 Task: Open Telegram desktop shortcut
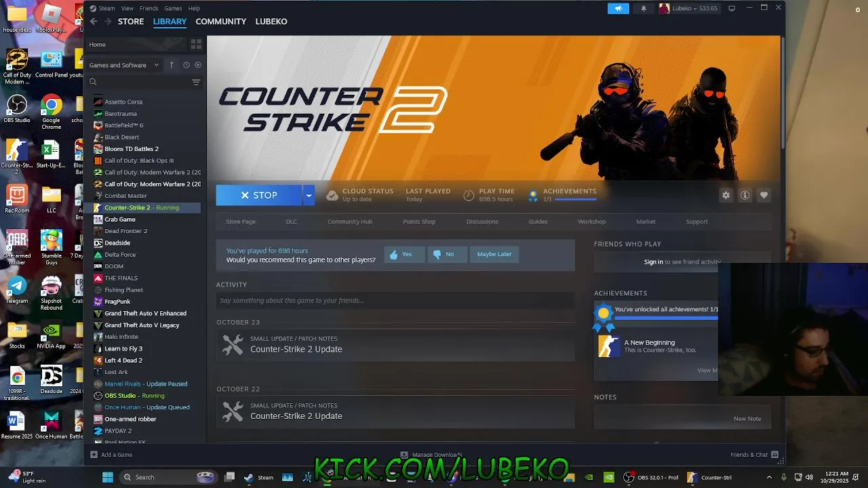click(x=17, y=290)
